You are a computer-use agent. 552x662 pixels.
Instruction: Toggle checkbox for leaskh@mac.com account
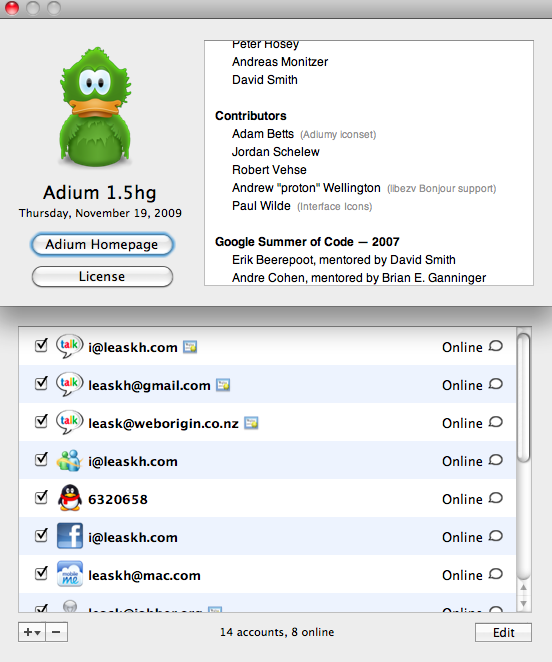point(41,573)
